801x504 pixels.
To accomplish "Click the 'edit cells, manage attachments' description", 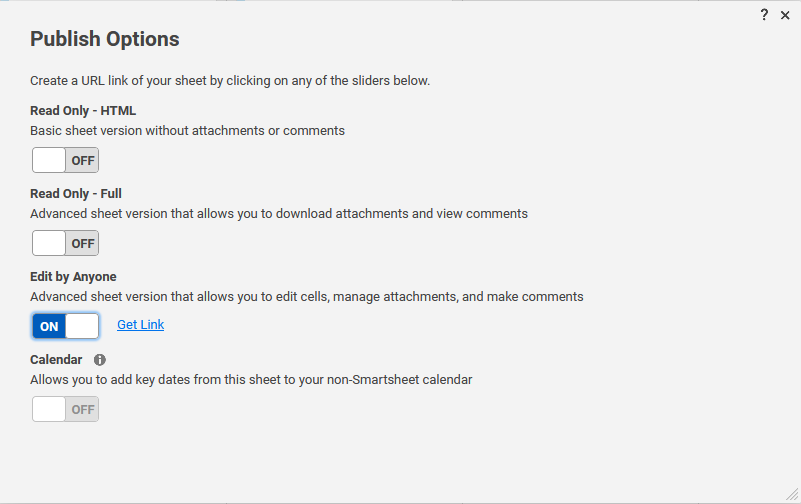I will (307, 297).
